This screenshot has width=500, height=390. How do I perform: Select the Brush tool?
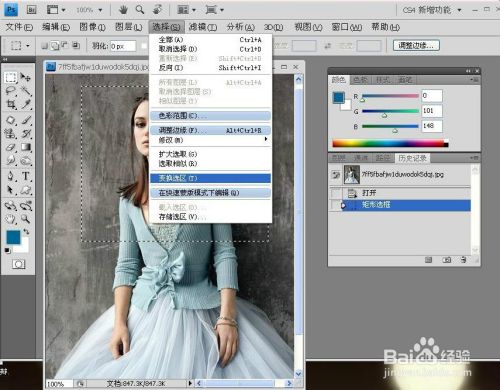pos(26,120)
